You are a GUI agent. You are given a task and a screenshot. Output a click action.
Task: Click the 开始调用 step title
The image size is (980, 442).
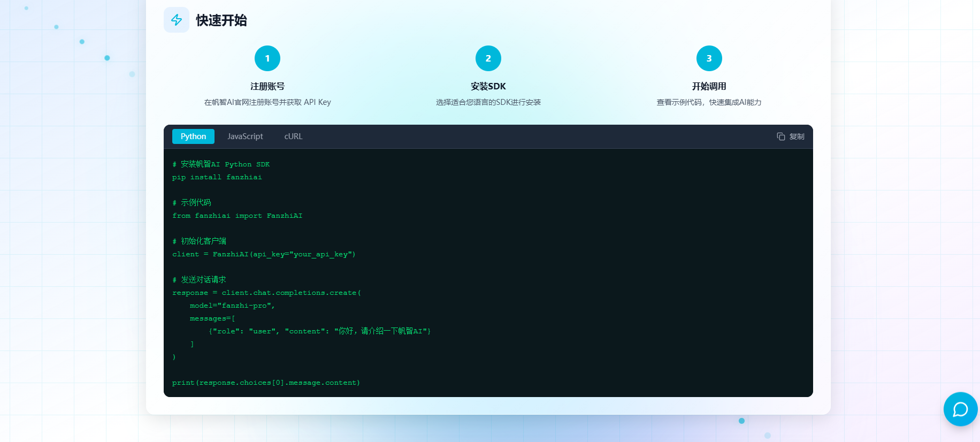pos(709,86)
